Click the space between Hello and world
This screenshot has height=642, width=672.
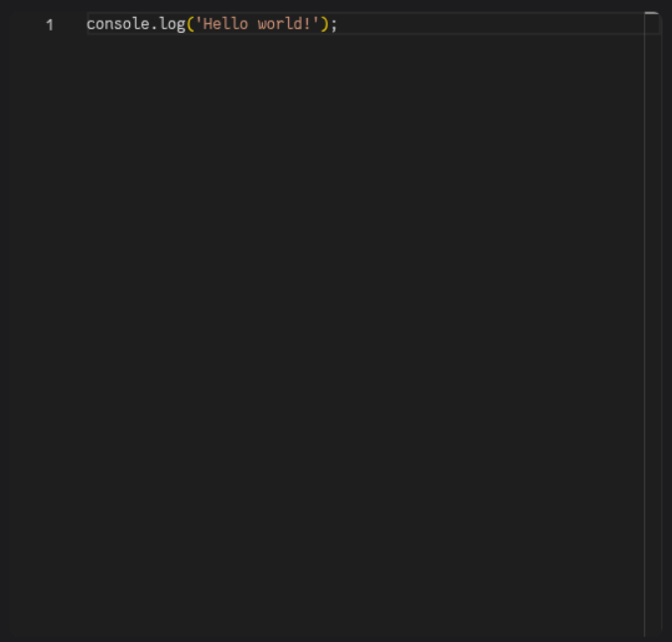pos(251,24)
